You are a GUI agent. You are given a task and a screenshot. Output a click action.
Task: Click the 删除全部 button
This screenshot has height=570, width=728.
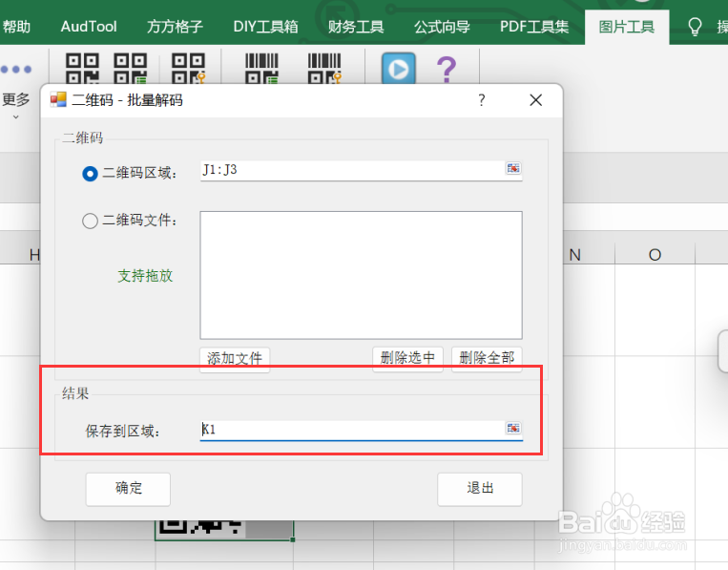(x=487, y=358)
